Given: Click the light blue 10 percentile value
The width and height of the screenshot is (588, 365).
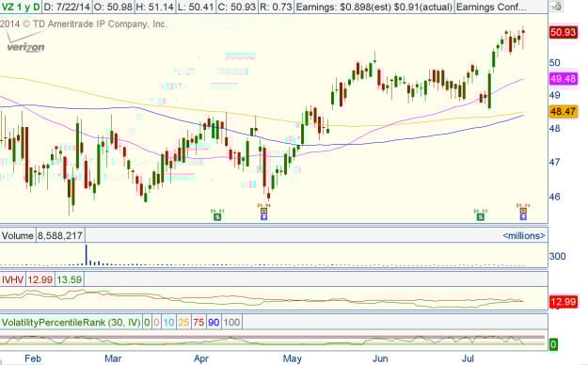Looking at the screenshot, I should [168, 323].
